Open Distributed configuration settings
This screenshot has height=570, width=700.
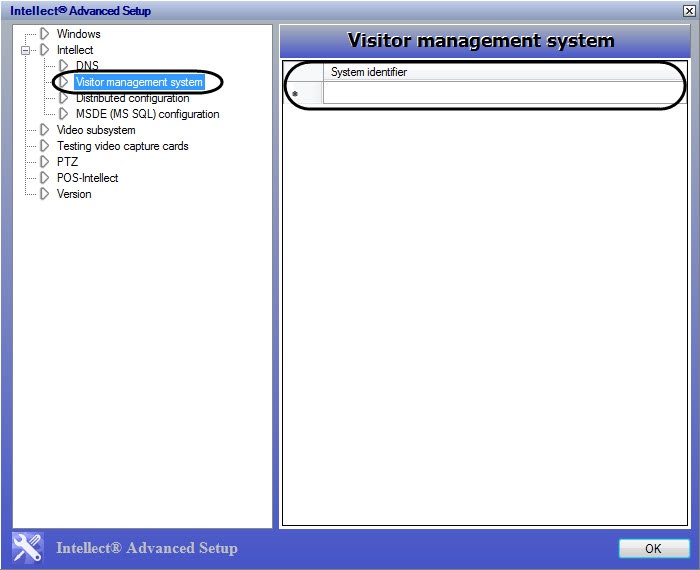(133, 98)
